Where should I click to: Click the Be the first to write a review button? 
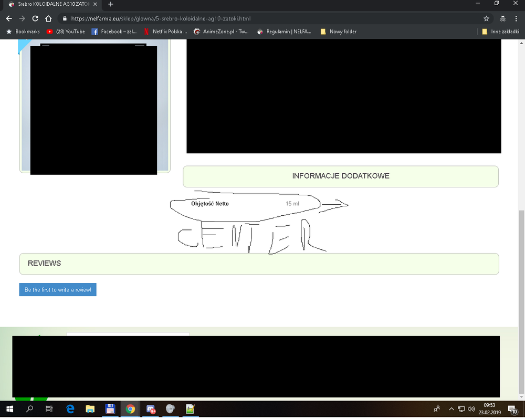tap(58, 289)
